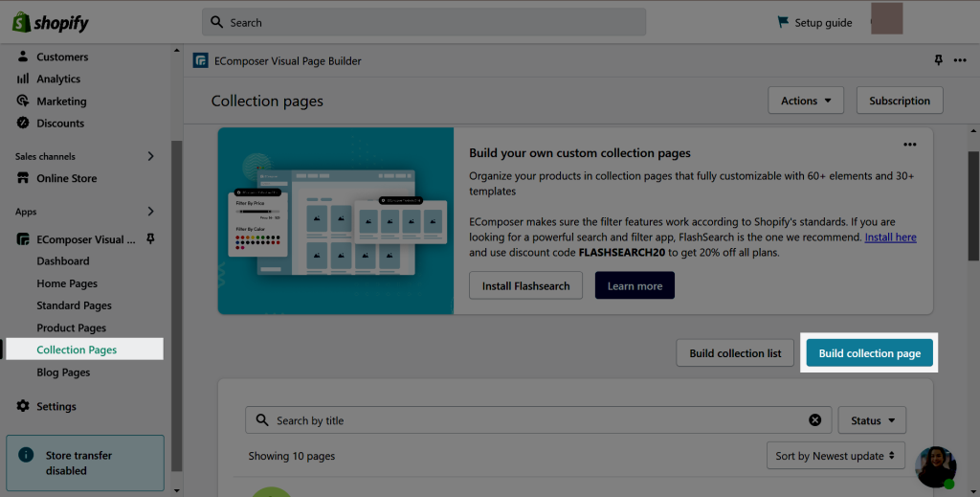Open the Actions dropdown
The height and width of the screenshot is (497, 980).
tap(806, 101)
